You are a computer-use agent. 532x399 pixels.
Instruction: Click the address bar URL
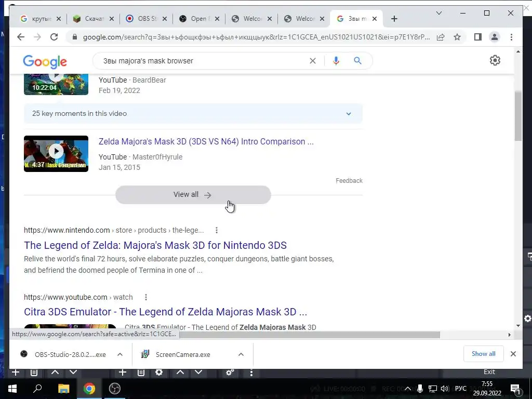(256, 37)
